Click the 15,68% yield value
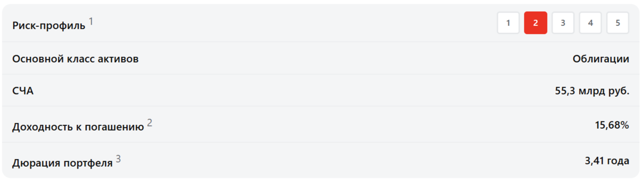644x181 pixels. point(612,125)
